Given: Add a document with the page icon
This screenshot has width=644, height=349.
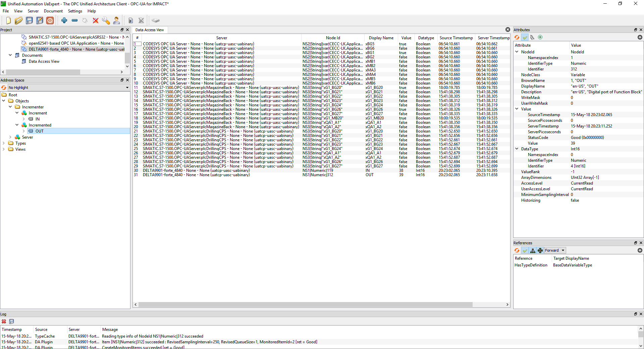Looking at the screenshot, I should (x=131, y=20).
